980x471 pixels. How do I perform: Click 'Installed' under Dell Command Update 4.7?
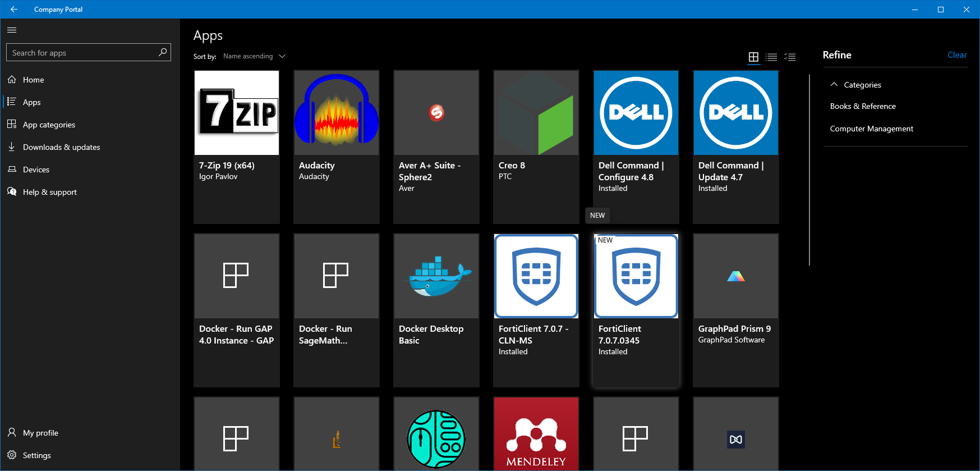point(712,188)
